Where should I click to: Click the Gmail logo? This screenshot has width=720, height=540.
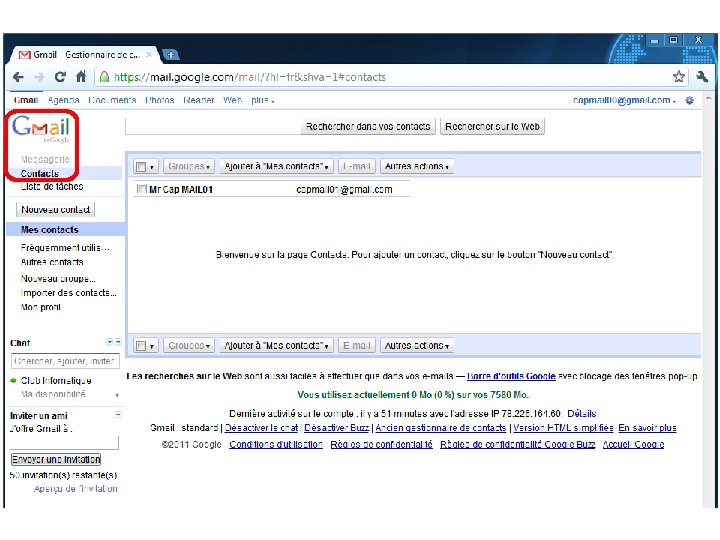pos(41,129)
